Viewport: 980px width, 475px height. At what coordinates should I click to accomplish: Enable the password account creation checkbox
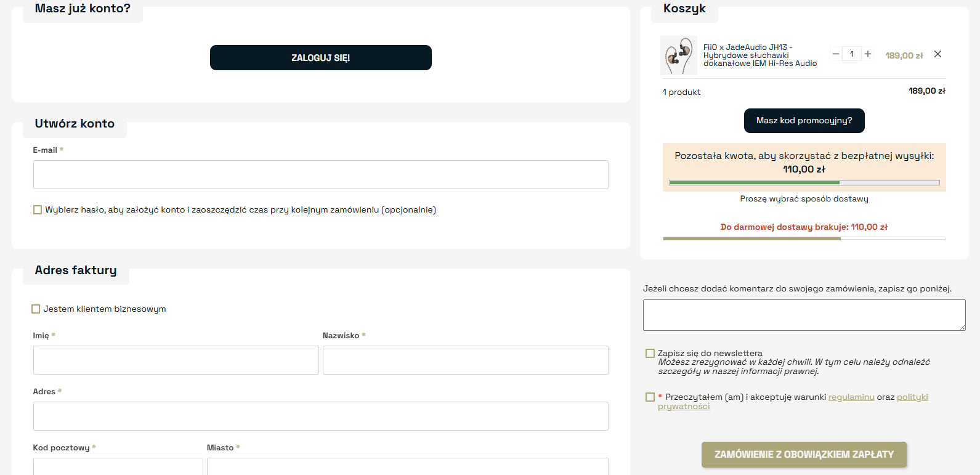tap(38, 210)
